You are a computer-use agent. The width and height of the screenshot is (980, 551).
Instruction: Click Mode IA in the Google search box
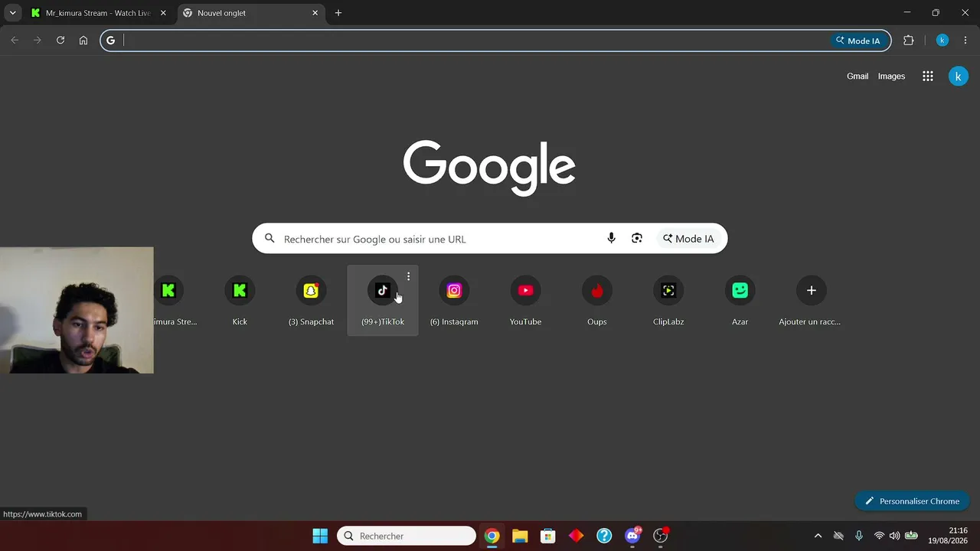coord(688,239)
